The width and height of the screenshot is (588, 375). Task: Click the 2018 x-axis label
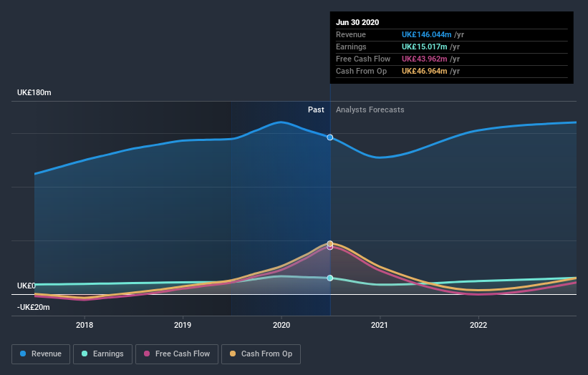pos(85,325)
